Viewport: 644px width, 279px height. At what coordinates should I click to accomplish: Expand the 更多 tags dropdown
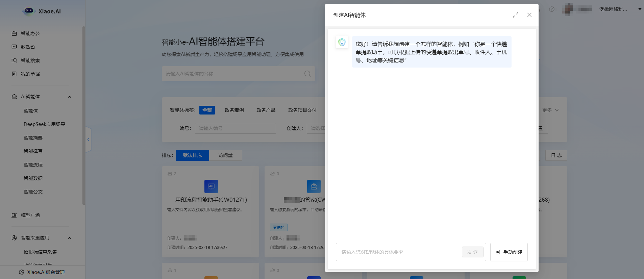click(550, 110)
